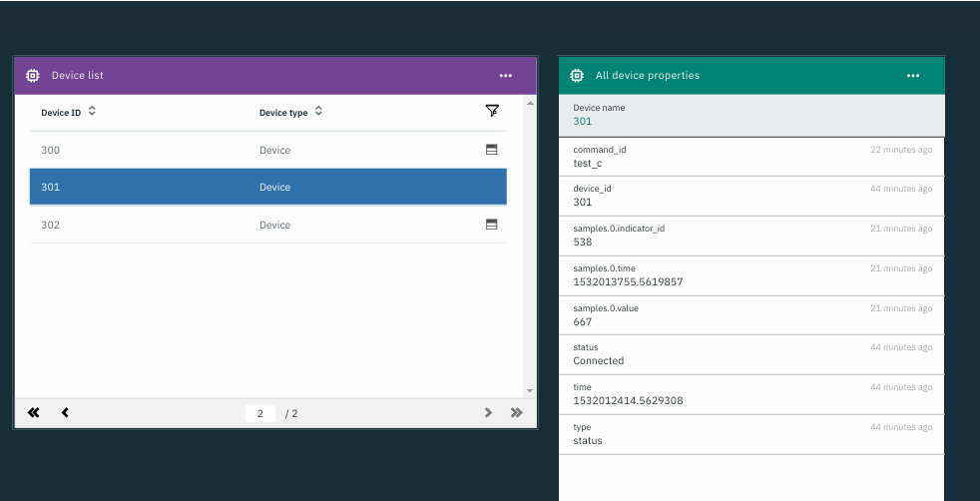The width and height of the screenshot is (980, 501).
Task: Select device 300 row
Action: 268,150
